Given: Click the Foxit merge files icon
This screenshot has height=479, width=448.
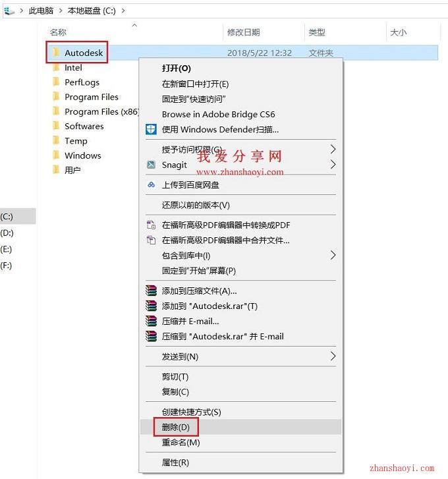Looking at the screenshot, I should [x=151, y=240].
